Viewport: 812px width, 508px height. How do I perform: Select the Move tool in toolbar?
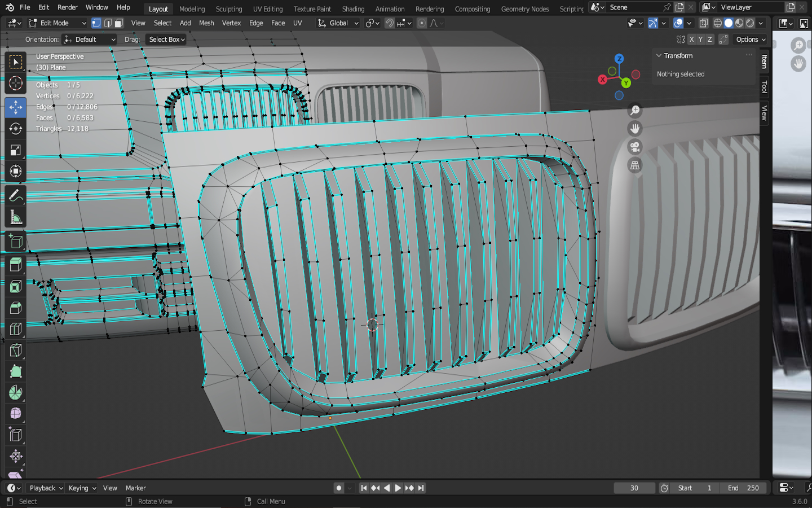point(16,107)
